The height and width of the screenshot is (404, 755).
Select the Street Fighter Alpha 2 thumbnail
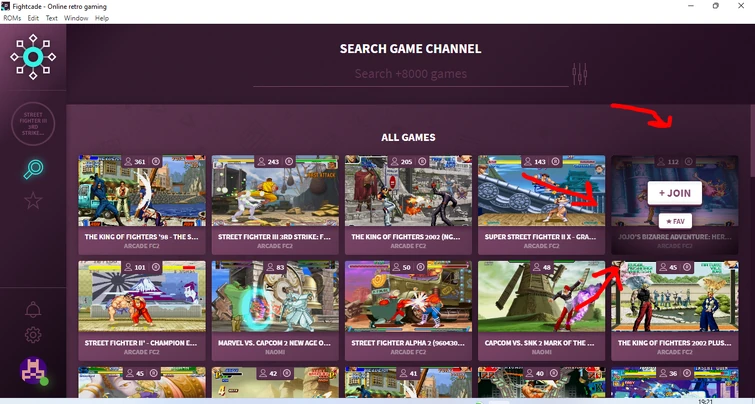[408, 296]
